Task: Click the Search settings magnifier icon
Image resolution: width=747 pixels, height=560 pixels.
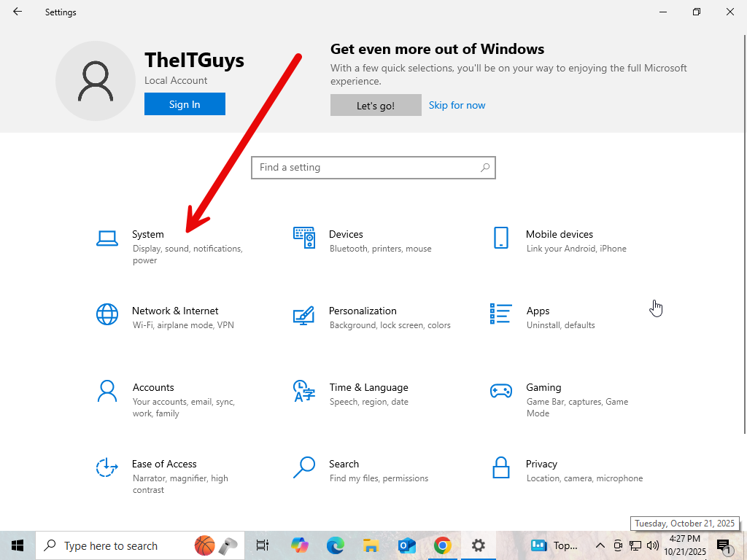Action: coord(303,467)
